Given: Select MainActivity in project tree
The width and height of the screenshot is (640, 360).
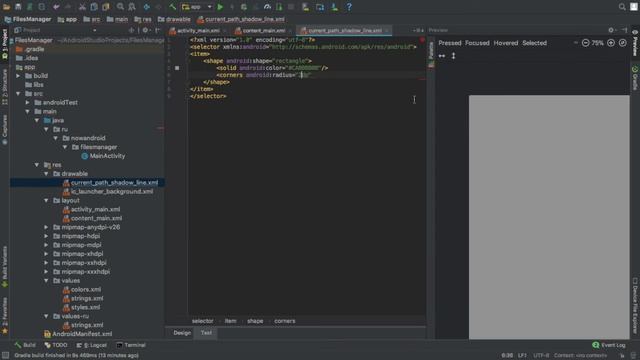Looking at the screenshot, I should click(107, 156).
